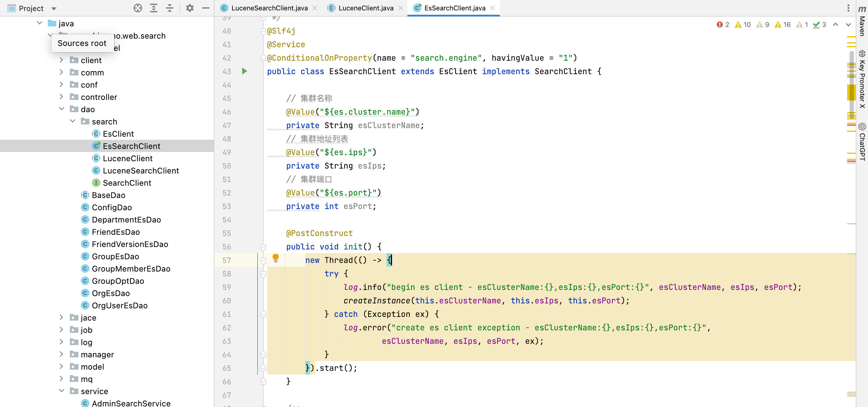Fold annotations region at line 40
Viewport: 868px width, 407px height.
coord(263,31)
